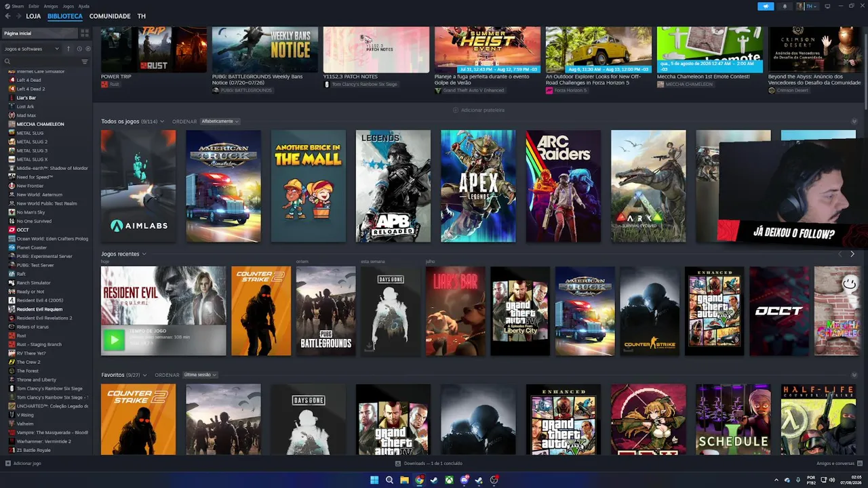Open the Aimlabs game cover
Viewport: 868px width, 488px height.
[138, 186]
